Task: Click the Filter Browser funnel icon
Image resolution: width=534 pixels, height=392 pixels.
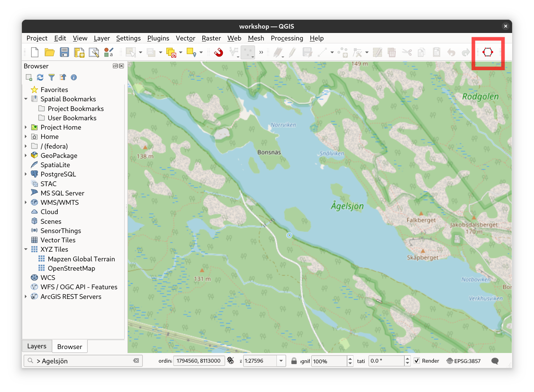Action: (52, 77)
